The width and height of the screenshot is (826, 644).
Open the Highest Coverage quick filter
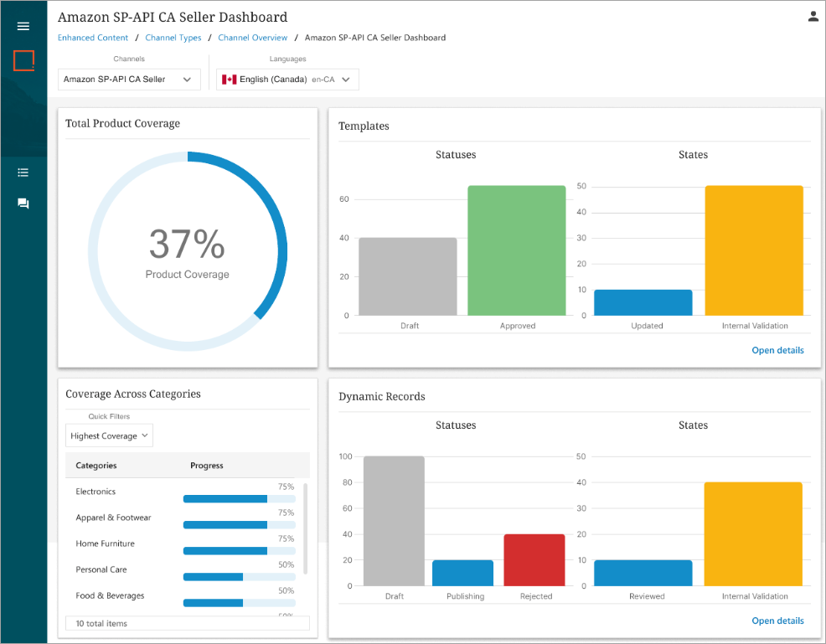[109, 435]
